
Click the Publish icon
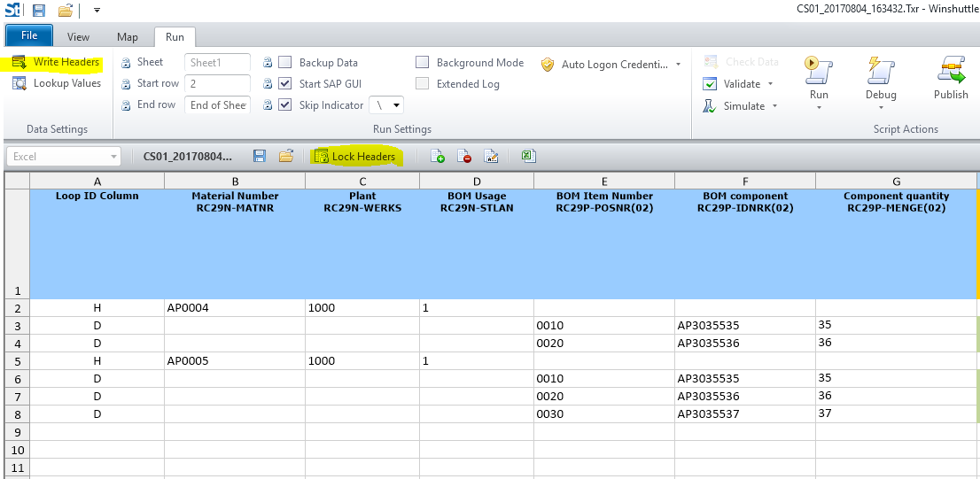[951, 69]
